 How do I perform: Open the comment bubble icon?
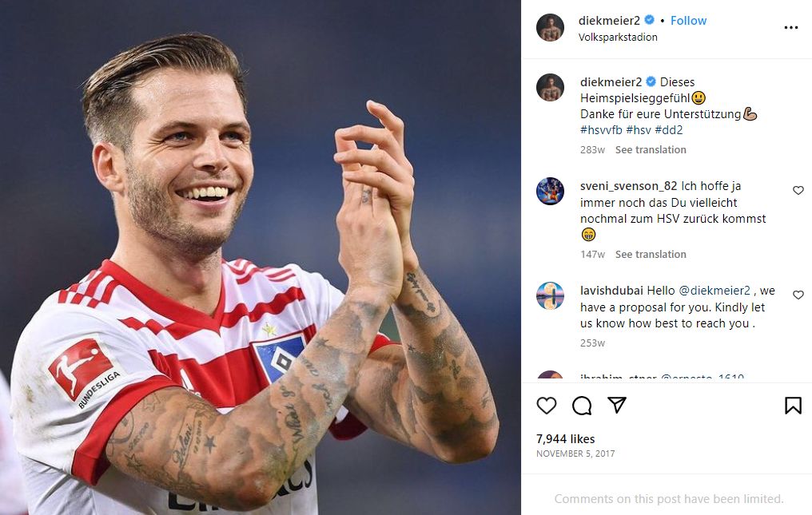click(x=582, y=406)
